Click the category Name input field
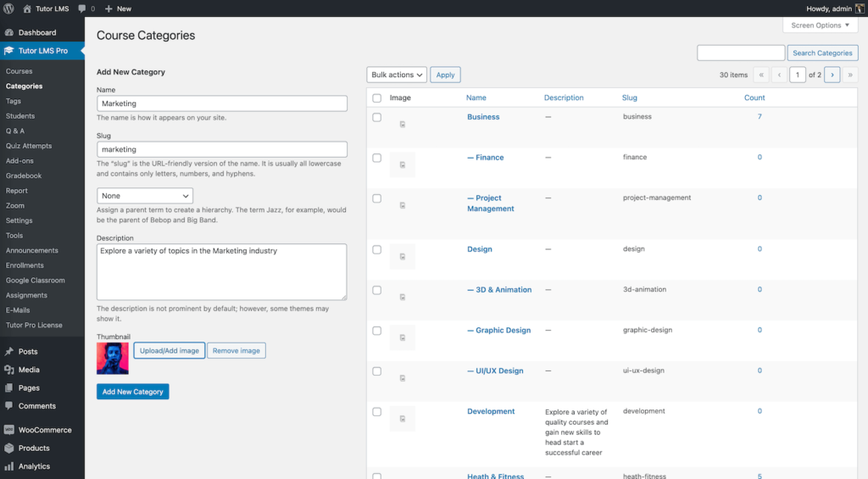The width and height of the screenshot is (868, 479). pyautogui.click(x=222, y=103)
